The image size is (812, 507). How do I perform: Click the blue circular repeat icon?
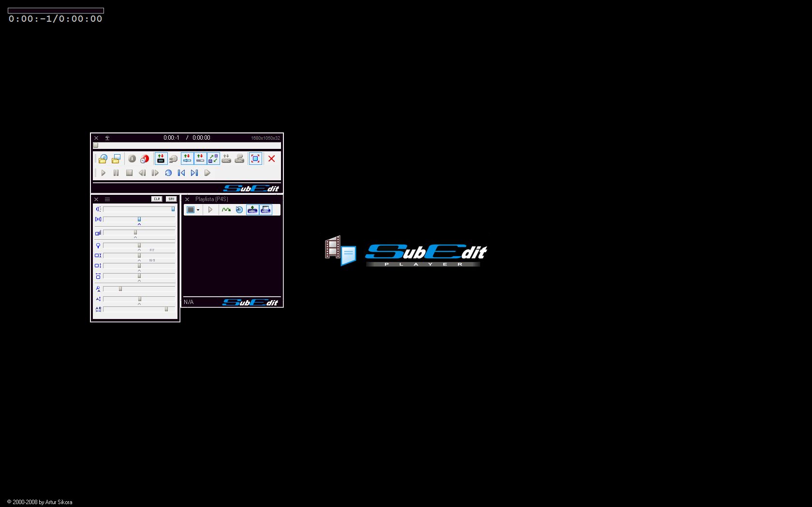[x=168, y=173]
